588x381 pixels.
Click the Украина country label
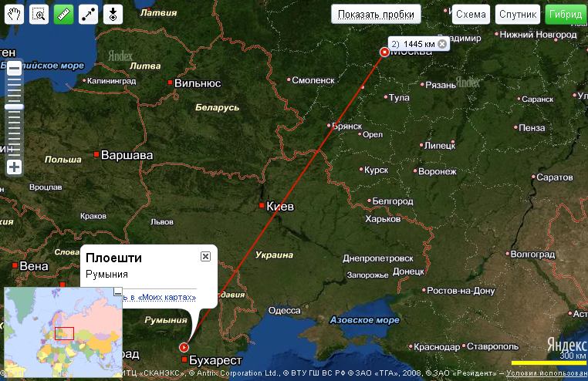tap(274, 255)
